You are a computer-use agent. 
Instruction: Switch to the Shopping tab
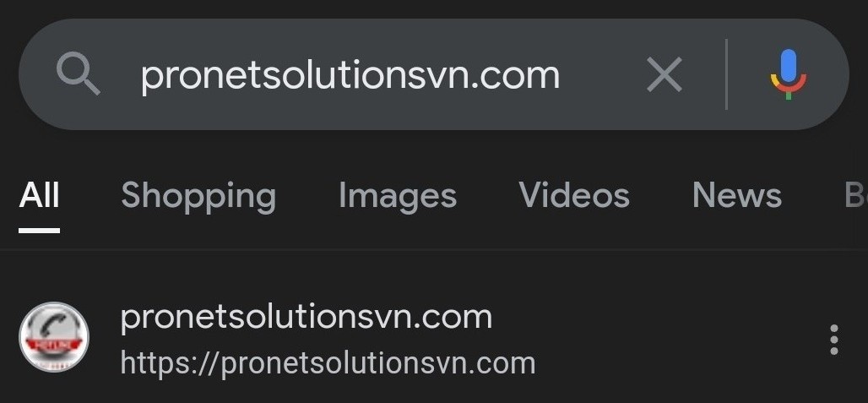click(x=198, y=197)
